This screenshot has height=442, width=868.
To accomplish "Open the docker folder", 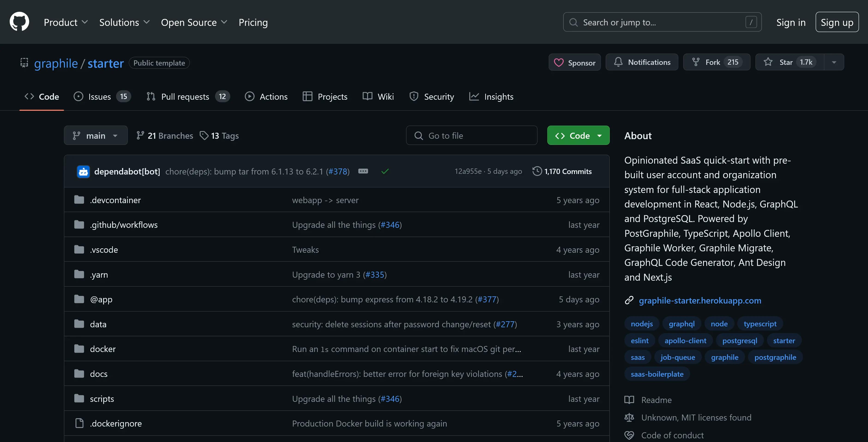I will tap(103, 349).
